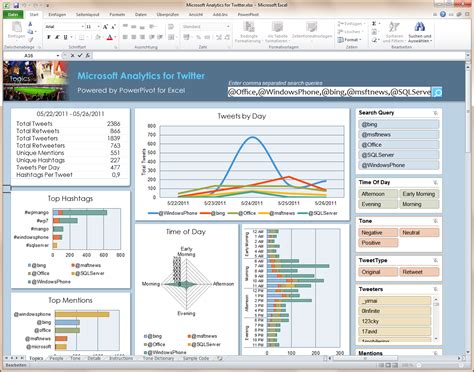Screen dimensions: 474x372
Task: Click the top vertical align icon
Action: click(125, 26)
